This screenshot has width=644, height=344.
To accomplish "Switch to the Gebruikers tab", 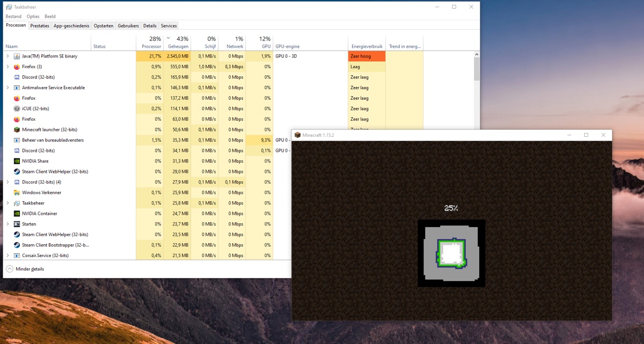I will (128, 26).
